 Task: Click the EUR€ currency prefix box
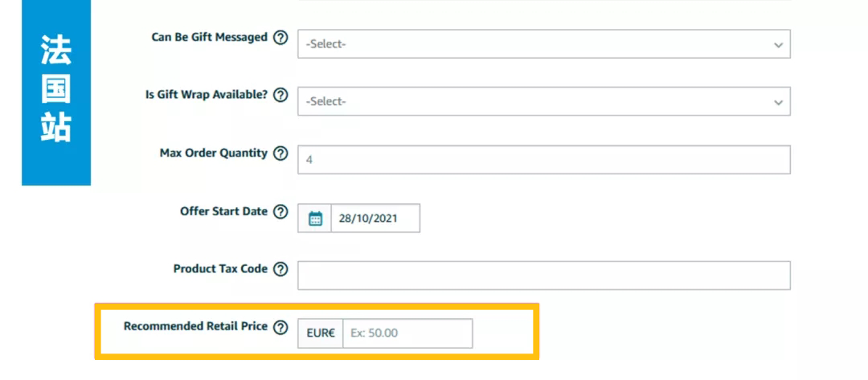321,333
